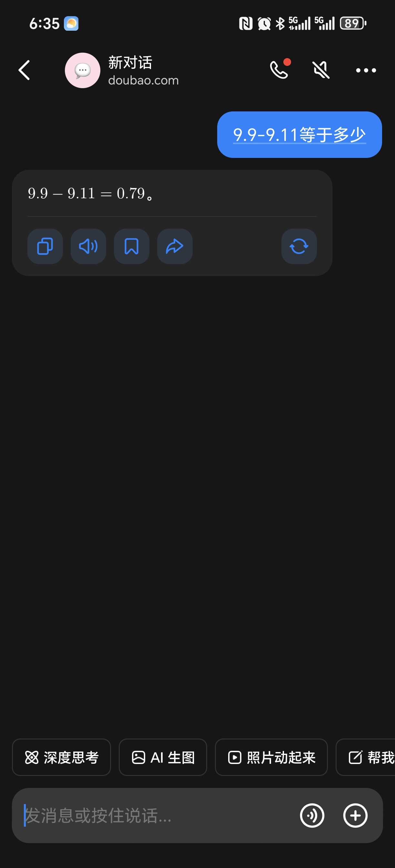Enable 深度思考 deep thinking mode
395x868 pixels.
(61, 757)
